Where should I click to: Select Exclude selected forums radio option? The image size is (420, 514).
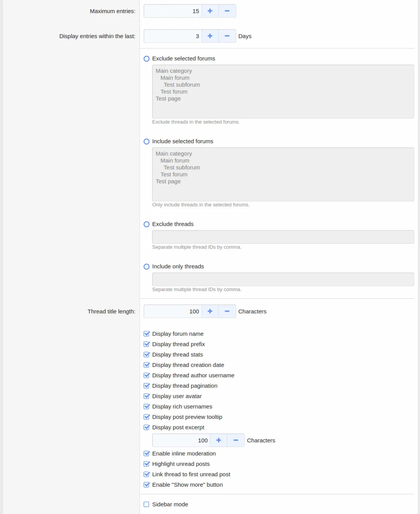click(x=147, y=59)
